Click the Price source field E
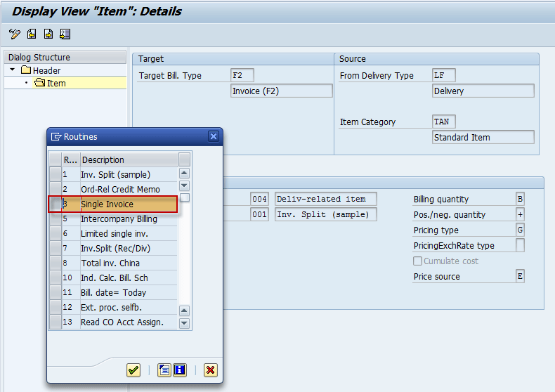 click(x=520, y=276)
